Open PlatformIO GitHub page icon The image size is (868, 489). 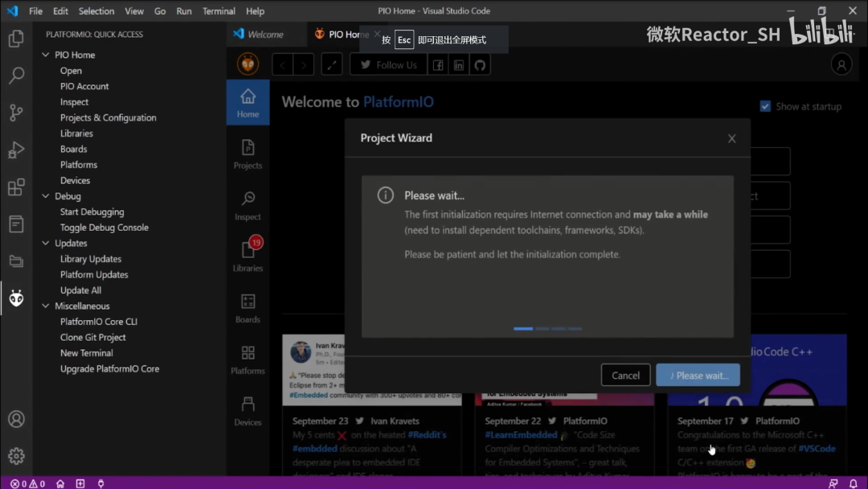click(480, 65)
